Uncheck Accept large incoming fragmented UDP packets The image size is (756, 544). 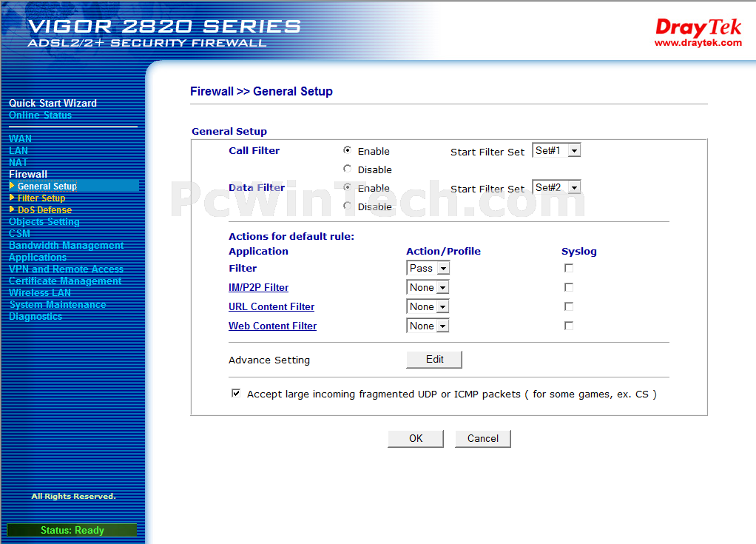coord(236,393)
